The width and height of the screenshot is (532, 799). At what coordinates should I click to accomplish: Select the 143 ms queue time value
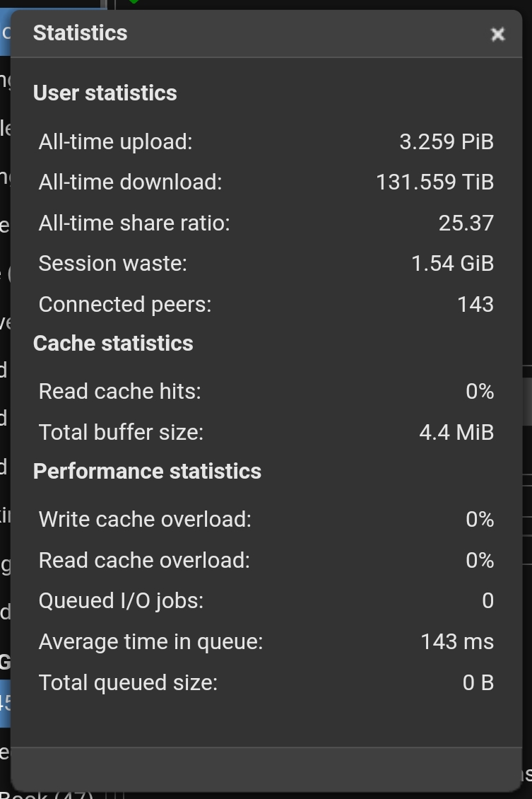click(x=457, y=642)
